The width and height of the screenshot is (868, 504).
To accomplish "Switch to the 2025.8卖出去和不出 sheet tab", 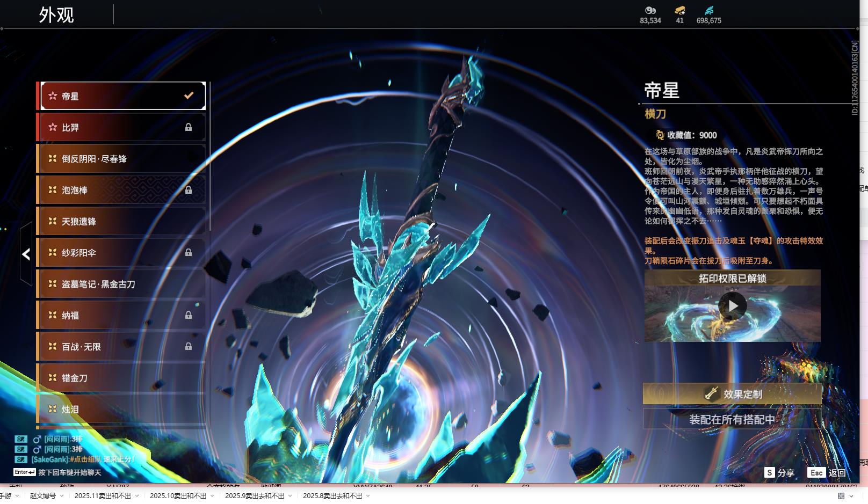I will tap(332, 496).
